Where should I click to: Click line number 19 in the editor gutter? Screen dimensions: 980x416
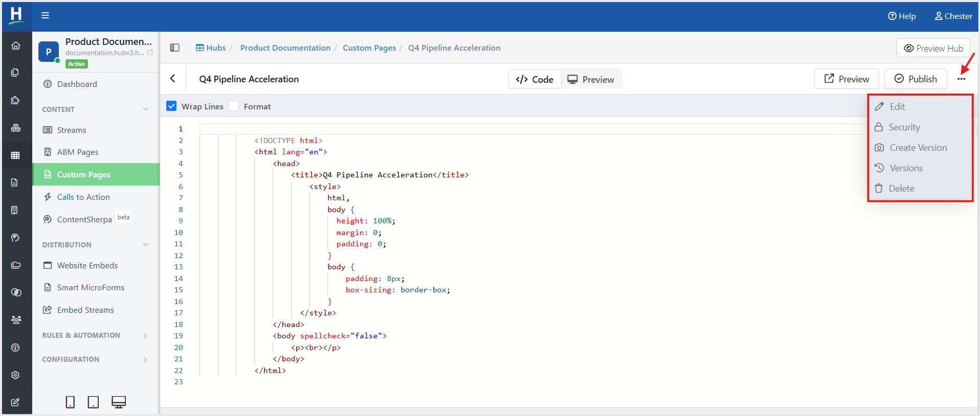click(179, 336)
